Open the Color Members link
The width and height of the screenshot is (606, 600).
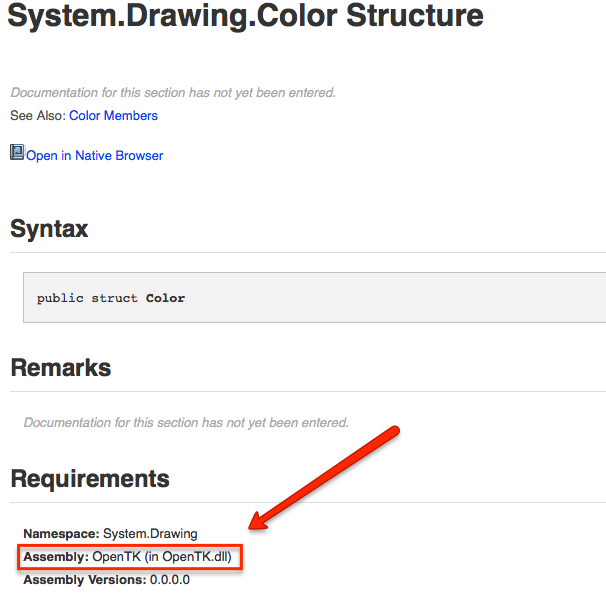pos(113,116)
